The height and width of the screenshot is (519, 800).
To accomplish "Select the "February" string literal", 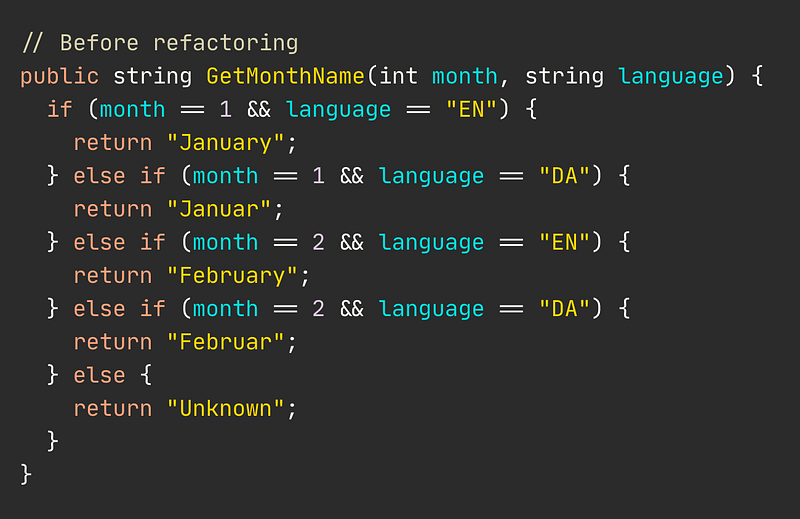I will coord(232,276).
